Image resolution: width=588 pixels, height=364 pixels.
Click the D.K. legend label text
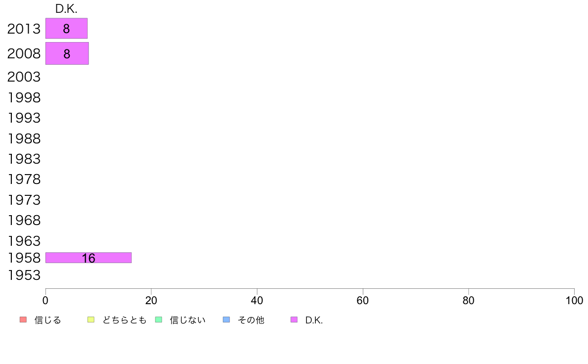click(x=314, y=320)
